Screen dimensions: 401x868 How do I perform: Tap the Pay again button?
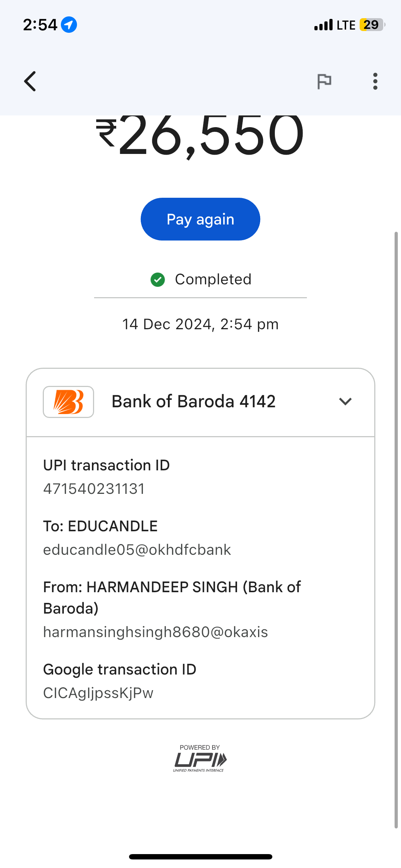point(200,219)
